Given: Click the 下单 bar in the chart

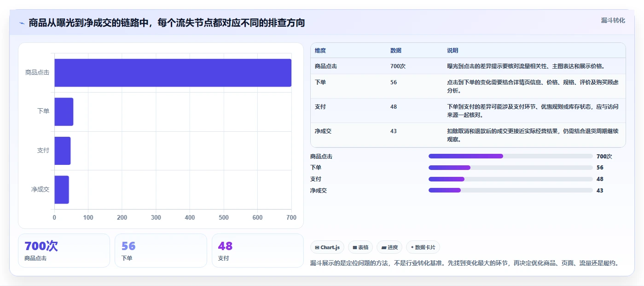Looking at the screenshot, I should point(64,111).
